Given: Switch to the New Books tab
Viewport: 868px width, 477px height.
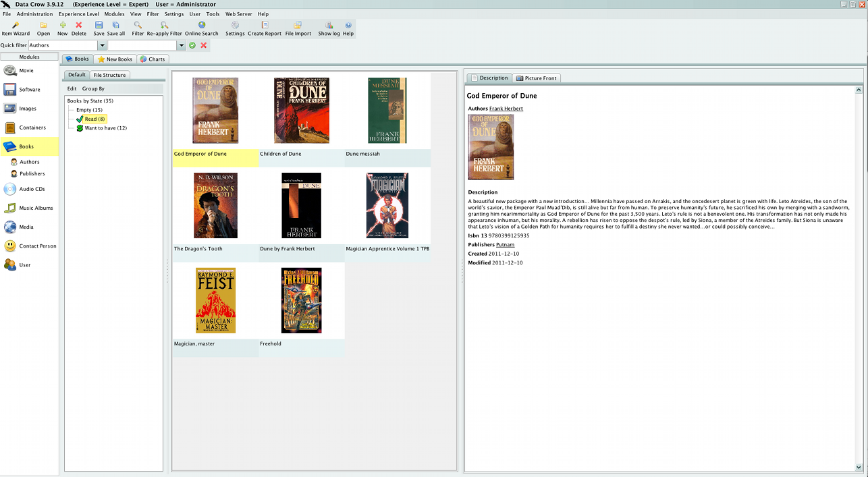Looking at the screenshot, I should point(115,59).
